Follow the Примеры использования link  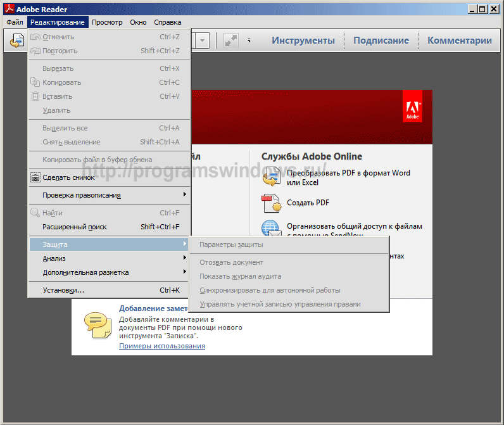pos(162,346)
